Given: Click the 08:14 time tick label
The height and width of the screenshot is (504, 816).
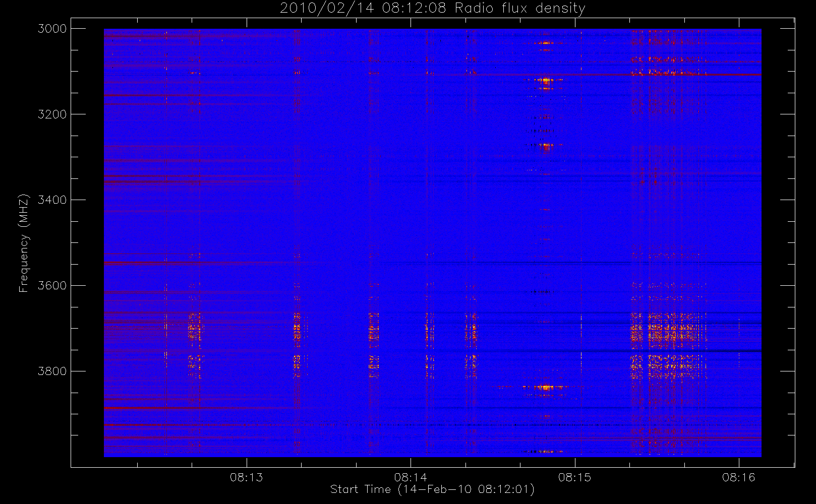Looking at the screenshot, I should [x=411, y=477].
